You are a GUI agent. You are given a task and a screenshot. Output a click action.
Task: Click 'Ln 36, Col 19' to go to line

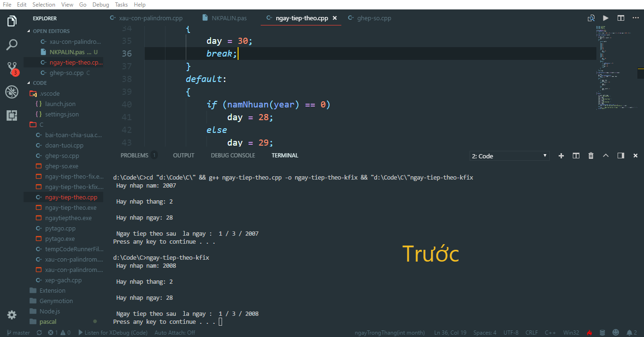tap(450, 332)
